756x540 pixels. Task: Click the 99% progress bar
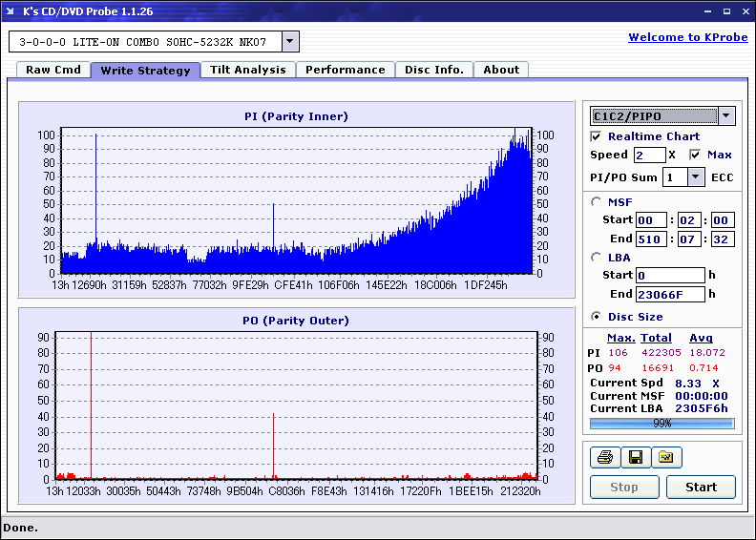[662, 424]
